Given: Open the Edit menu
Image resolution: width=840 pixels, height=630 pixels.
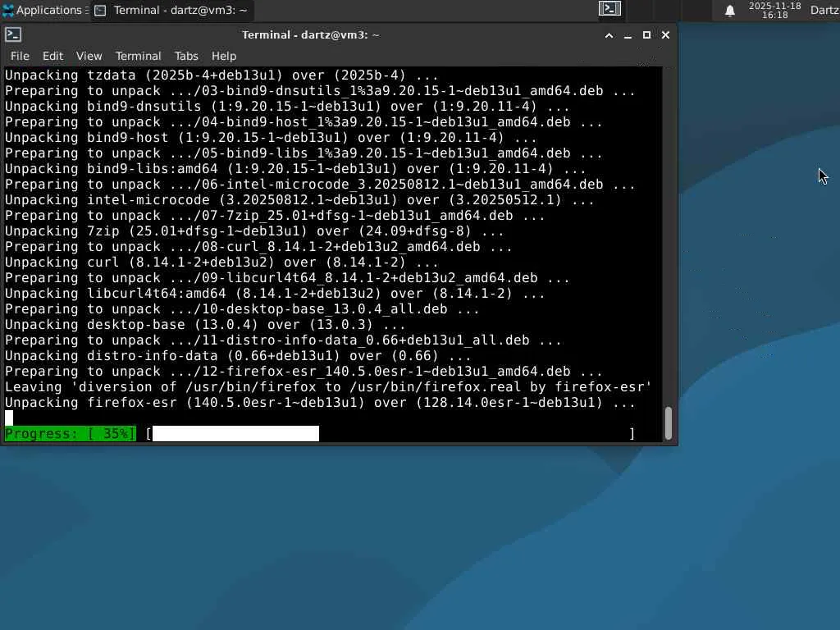Looking at the screenshot, I should click(x=52, y=56).
